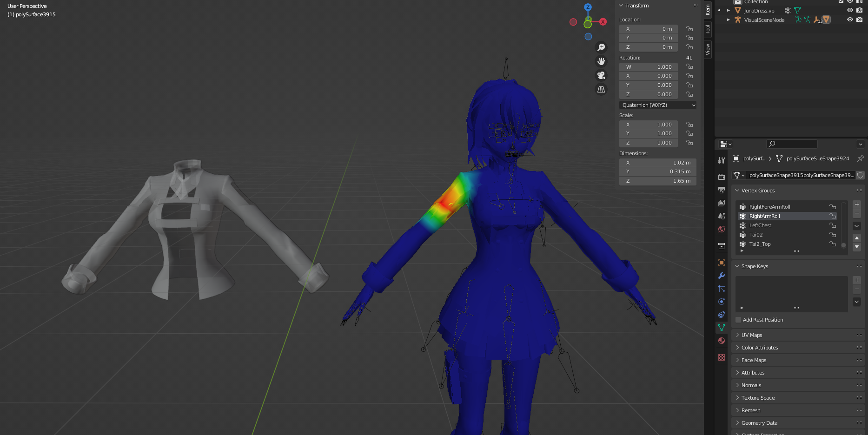This screenshot has height=435, width=868.
Task: Open the World properties tab icon
Action: click(722, 229)
